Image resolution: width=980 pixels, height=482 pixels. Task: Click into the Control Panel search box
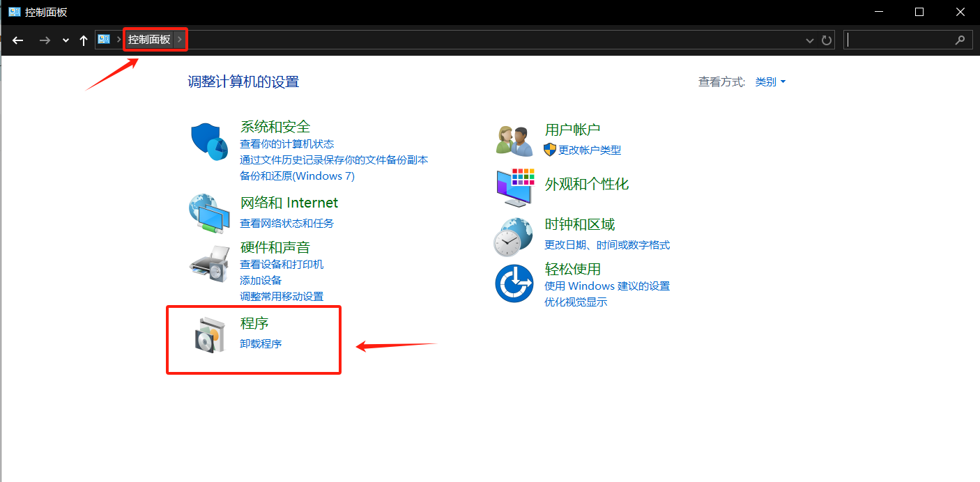point(899,40)
